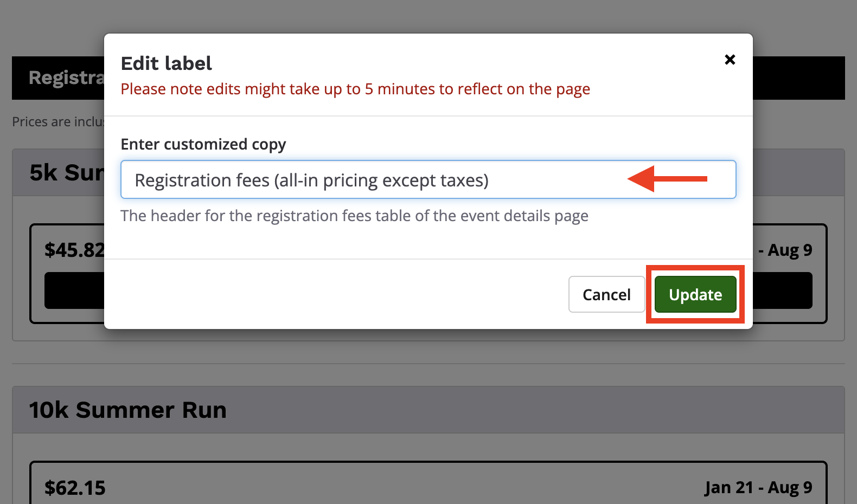
Task: Click the $45.82 price
Action: pos(74,250)
